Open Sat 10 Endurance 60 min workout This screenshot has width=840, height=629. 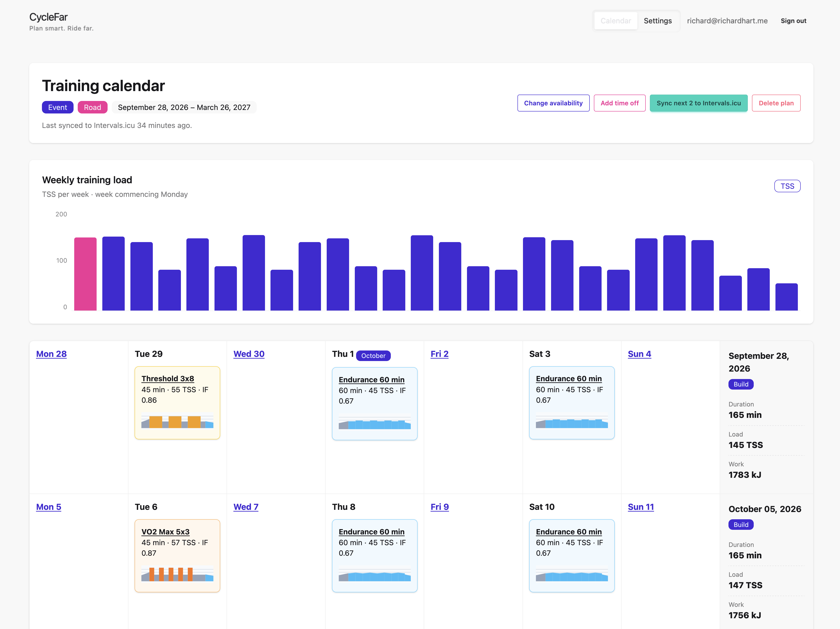[568, 532]
